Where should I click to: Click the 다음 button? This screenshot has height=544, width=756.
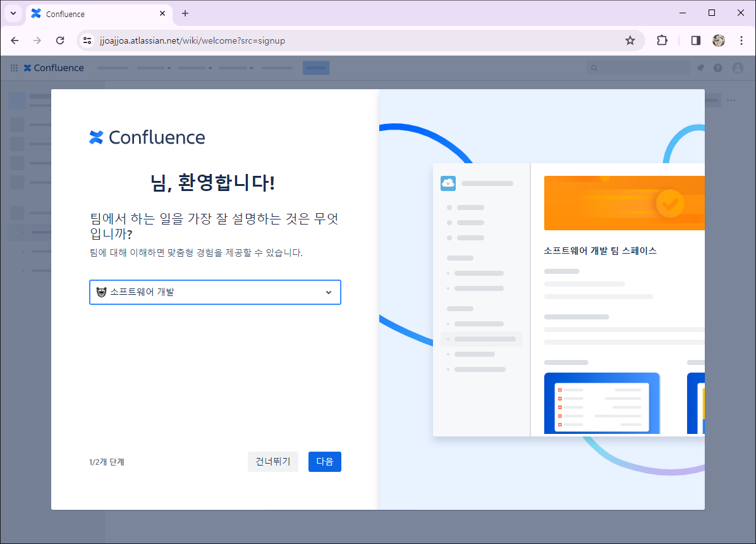[324, 462]
